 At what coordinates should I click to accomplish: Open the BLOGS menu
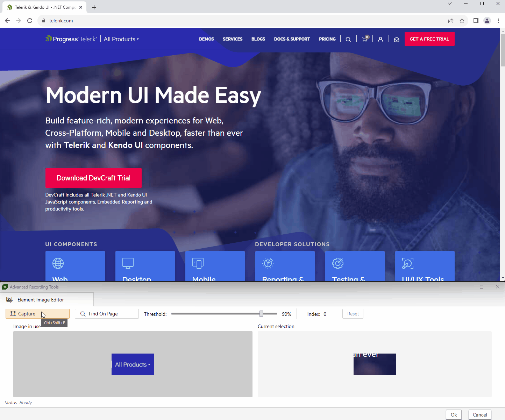point(258,39)
